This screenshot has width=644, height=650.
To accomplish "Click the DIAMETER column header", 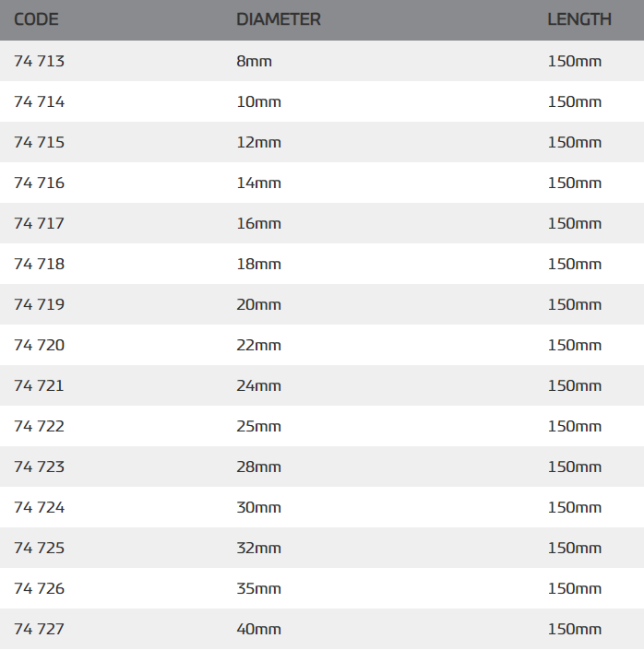I will [x=278, y=19].
